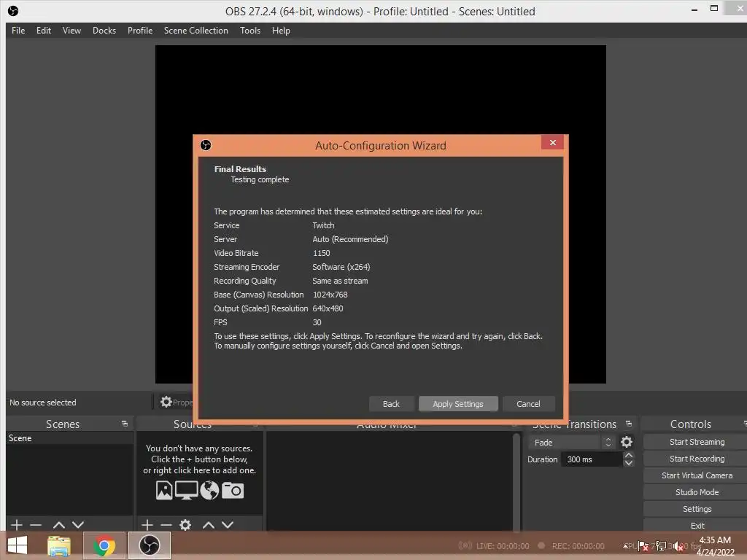747x560 pixels.
Task: Click the OBS Studio taskbar icon
Action: (x=150, y=545)
